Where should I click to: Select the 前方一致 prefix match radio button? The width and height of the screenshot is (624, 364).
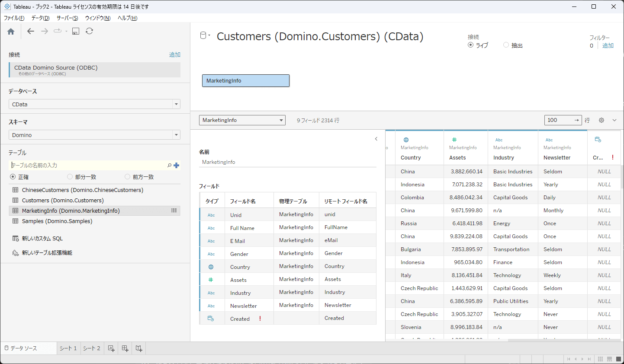pos(127,177)
